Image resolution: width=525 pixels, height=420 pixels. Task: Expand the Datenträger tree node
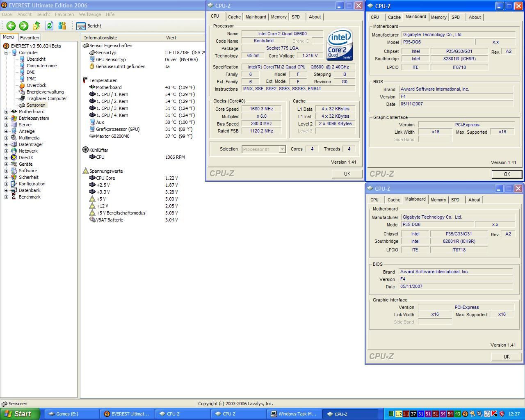6,144
